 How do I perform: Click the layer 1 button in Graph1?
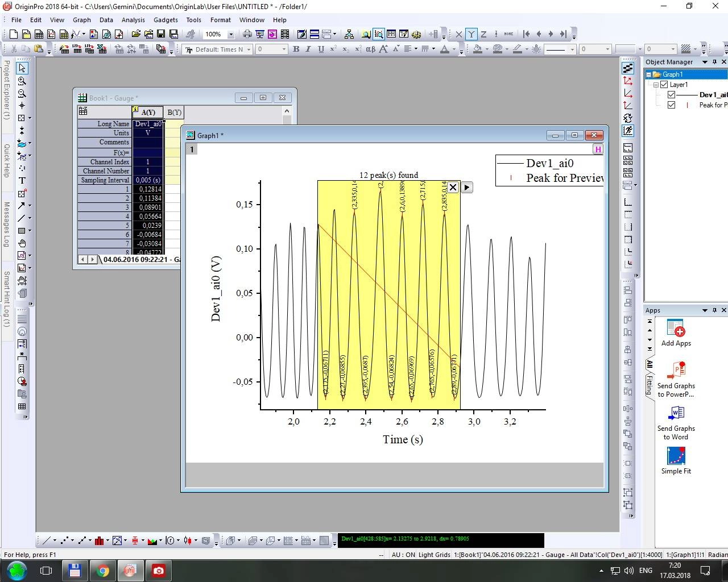pyautogui.click(x=192, y=149)
